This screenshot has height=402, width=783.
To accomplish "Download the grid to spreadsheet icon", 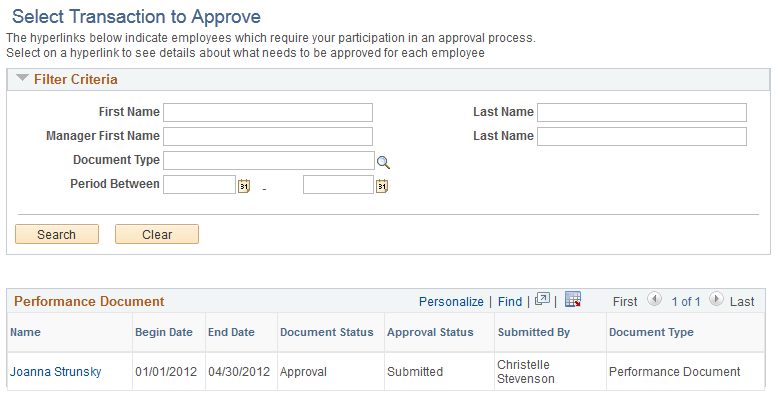I will tap(573, 300).
